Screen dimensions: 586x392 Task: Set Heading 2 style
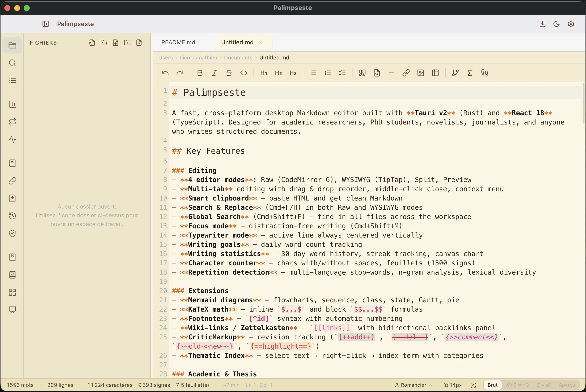click(278, 73)
